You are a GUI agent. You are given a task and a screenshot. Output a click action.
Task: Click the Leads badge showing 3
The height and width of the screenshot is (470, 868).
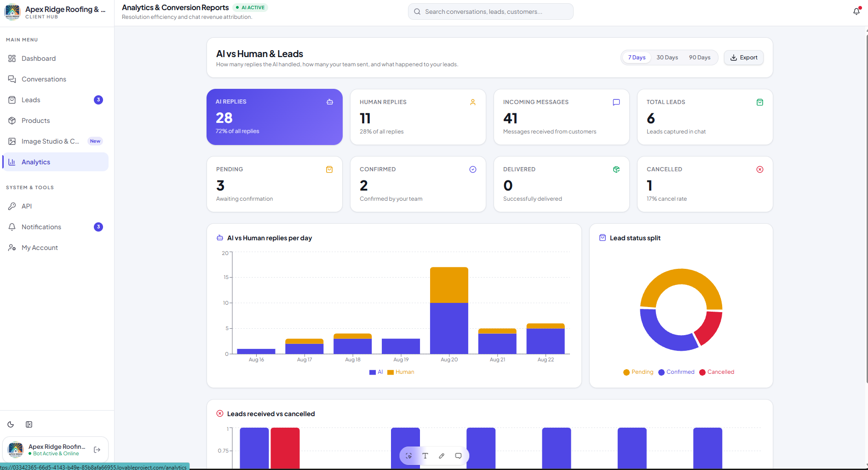(98, 100)
